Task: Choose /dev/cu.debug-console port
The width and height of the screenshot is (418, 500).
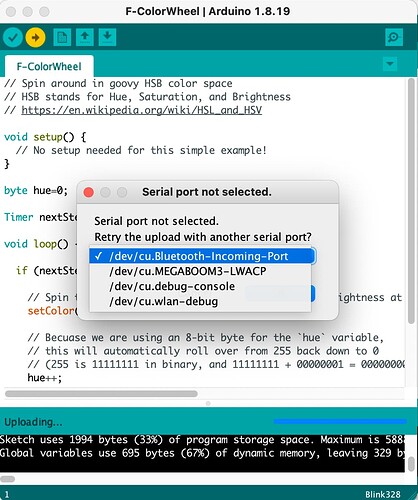Action: 200,286
